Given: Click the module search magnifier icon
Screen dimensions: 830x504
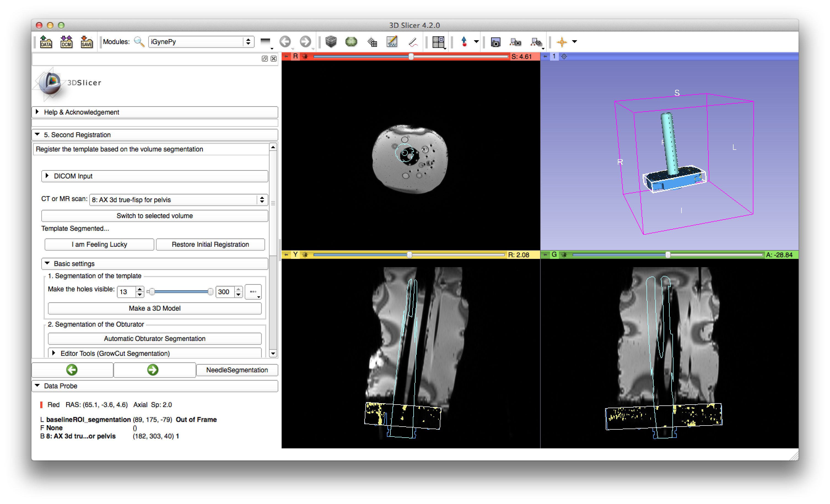Looking at the screenshot, I should (139, 42).
